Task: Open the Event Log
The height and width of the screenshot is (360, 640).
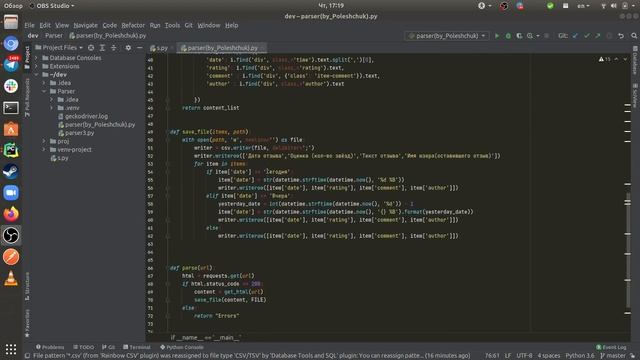Action: 611,347
